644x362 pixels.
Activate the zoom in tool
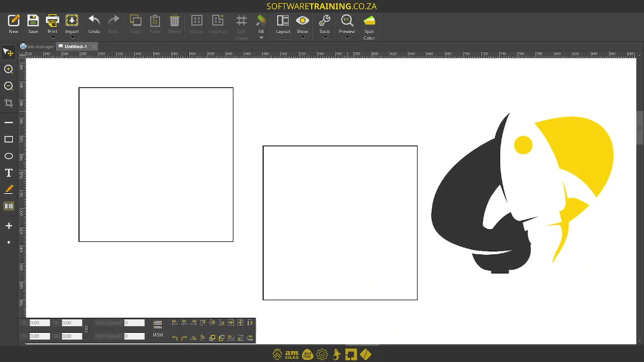coord(9,69)
